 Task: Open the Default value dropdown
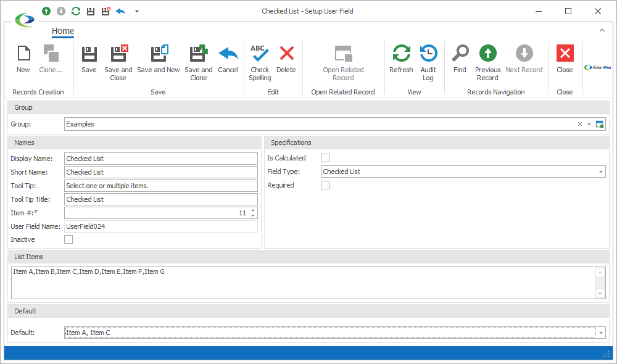[601, 333]
